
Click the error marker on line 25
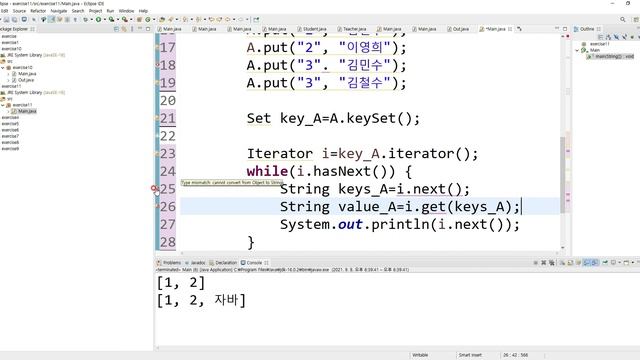(154, 189)
